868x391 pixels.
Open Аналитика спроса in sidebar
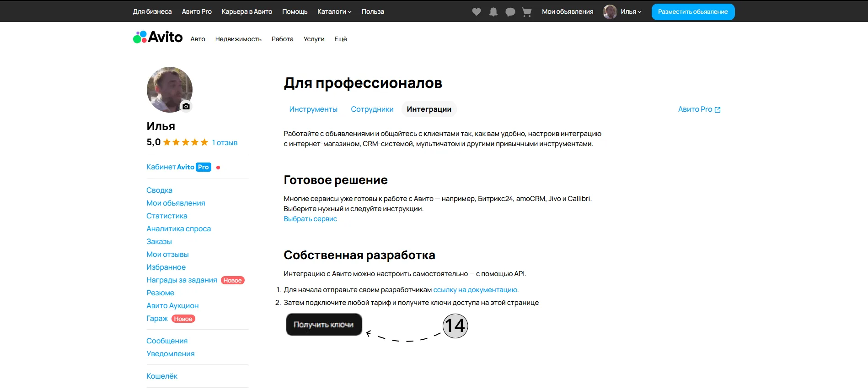click(x=178, y=228)
